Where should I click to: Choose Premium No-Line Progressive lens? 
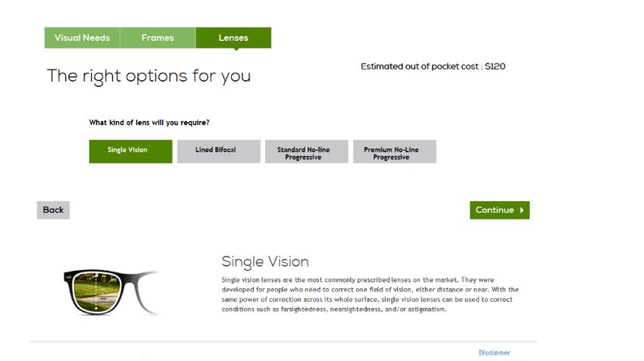click(395, 151)
